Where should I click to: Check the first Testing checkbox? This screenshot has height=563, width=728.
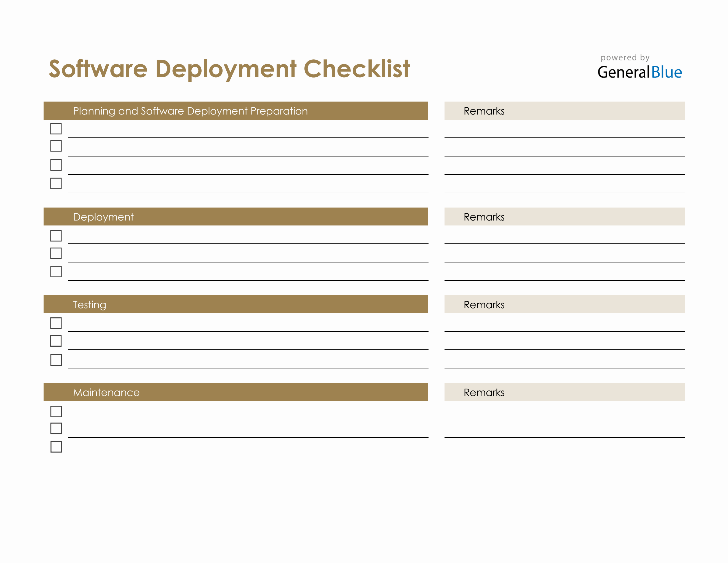56,323
